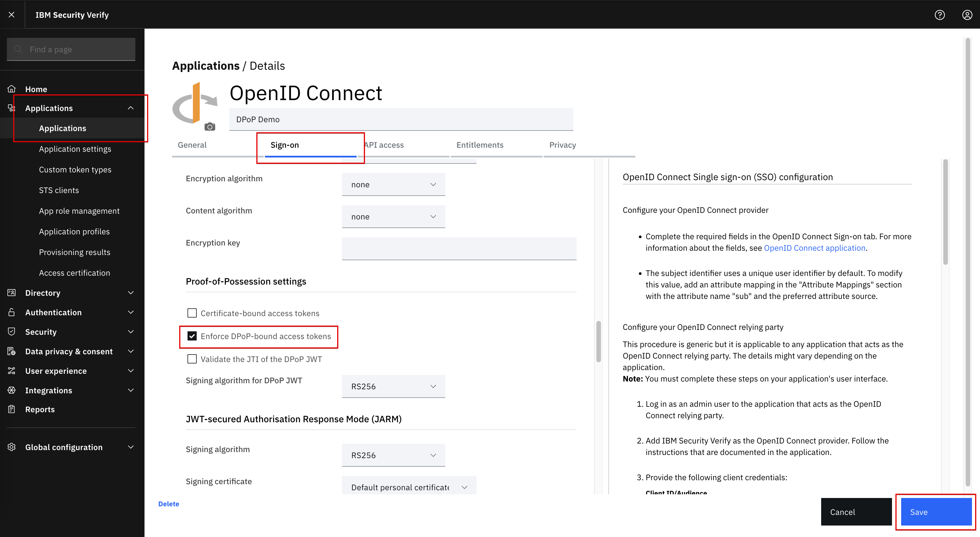This screenshot has height=537, width=980.
Task: Switch to the Entitlements tab
Action: pyautogui.click(x=480, y=145)
